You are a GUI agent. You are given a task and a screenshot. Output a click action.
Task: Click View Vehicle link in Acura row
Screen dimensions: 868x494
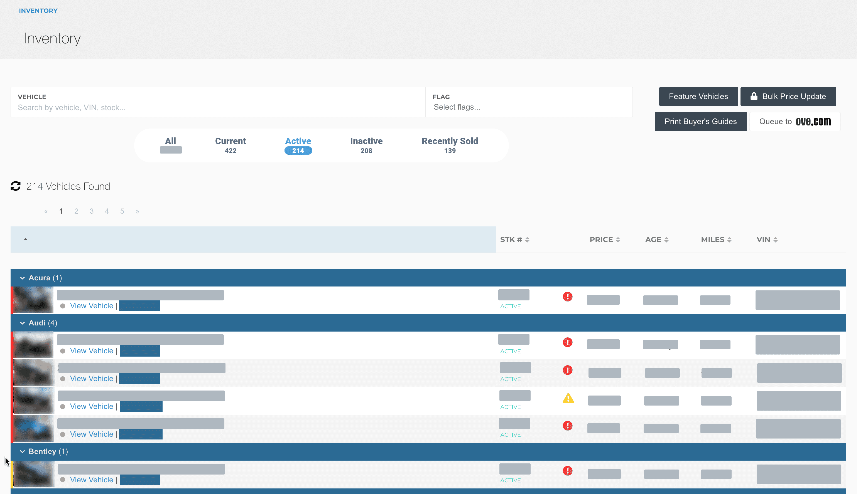tap(91, 306)
